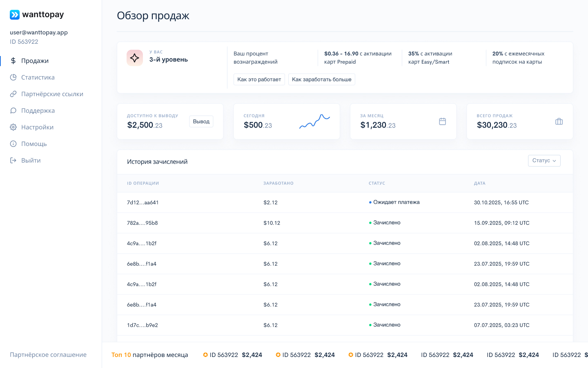
Task: Click the Как это работает button
Action: (259, 79)
